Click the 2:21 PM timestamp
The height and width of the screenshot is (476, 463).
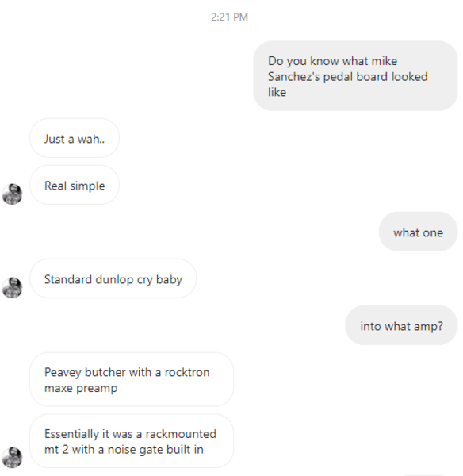click(x=230, y=17)
